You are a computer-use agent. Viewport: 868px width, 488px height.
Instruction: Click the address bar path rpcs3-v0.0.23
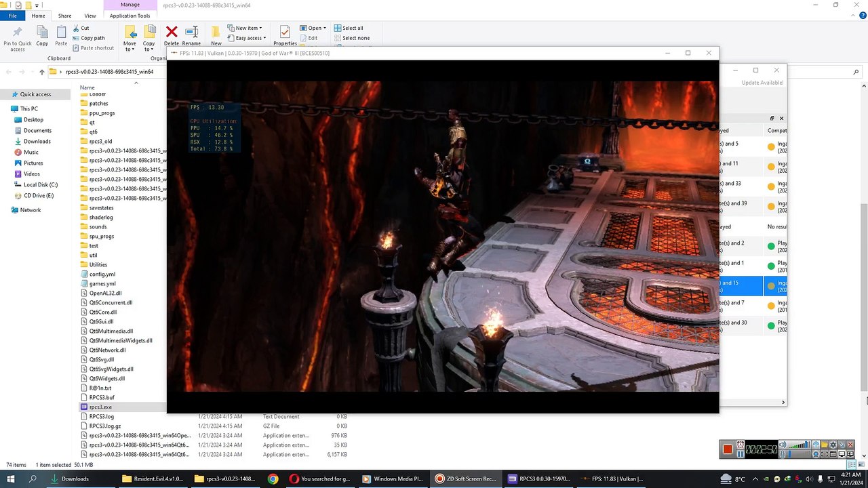click(109, 71)
